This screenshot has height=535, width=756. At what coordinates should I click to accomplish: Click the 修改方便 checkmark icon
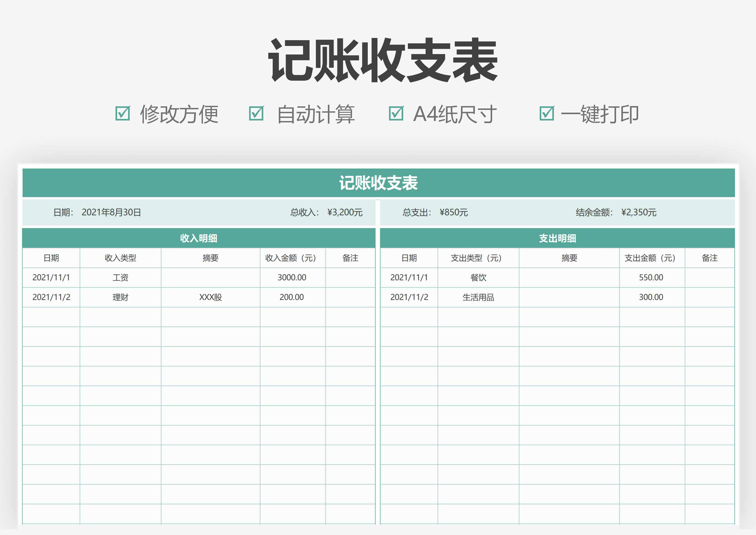pos(123,114)
